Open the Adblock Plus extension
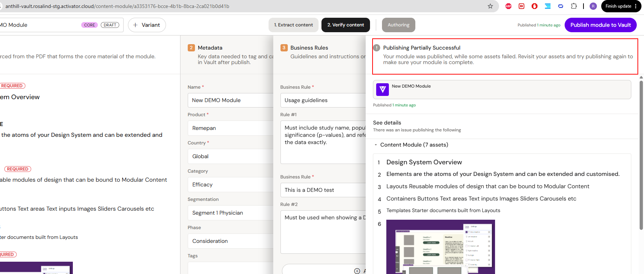 (x=508, y=6)
